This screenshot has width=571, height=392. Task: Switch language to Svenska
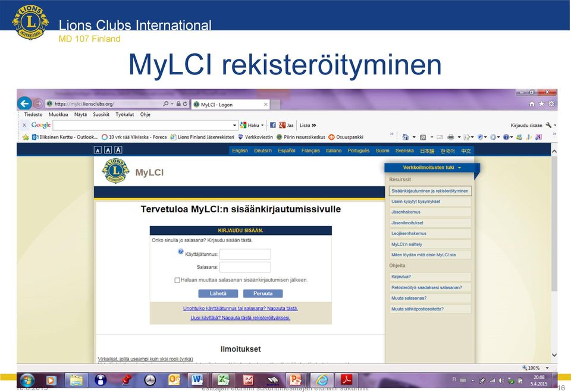[404, 150]
